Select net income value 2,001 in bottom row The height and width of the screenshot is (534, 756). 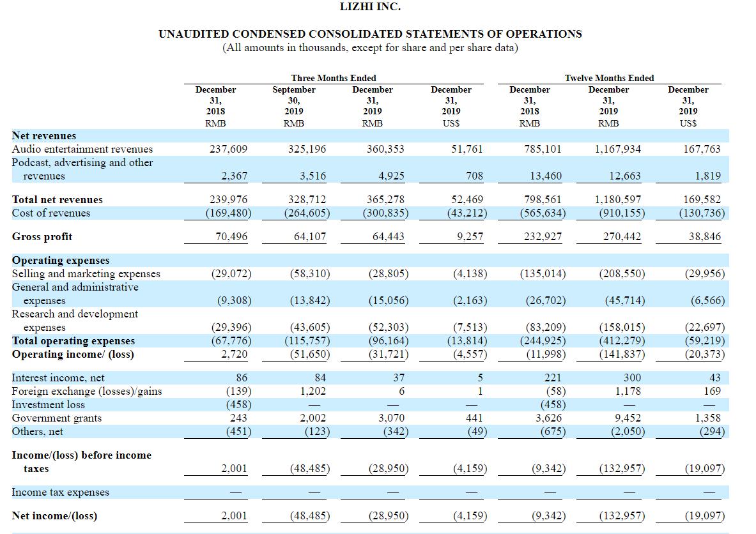click(235, 516)
